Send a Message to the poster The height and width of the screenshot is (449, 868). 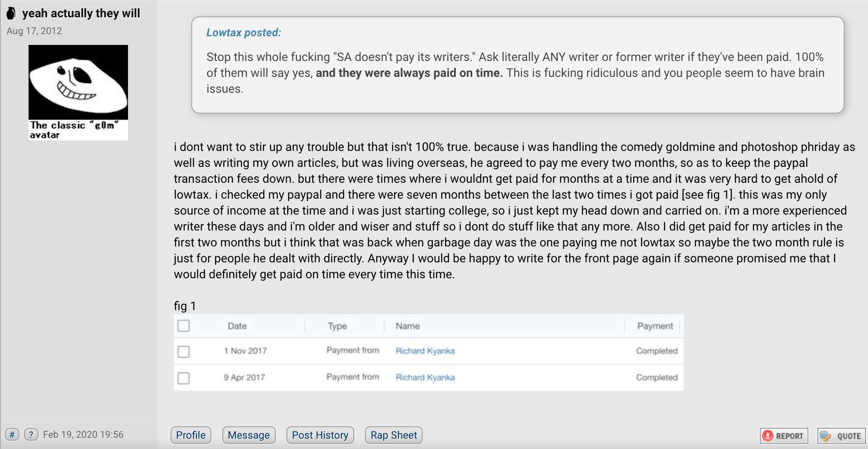[249, 435]
